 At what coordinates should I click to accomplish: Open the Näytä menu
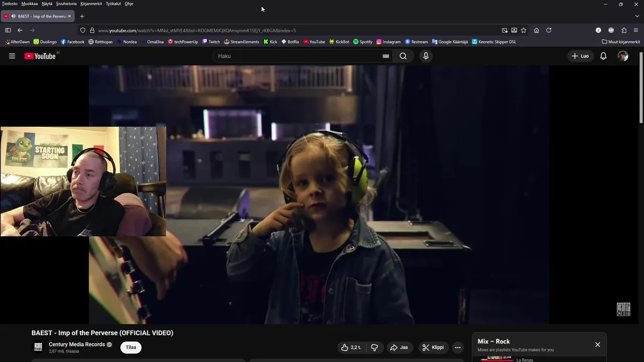point(47,4)
